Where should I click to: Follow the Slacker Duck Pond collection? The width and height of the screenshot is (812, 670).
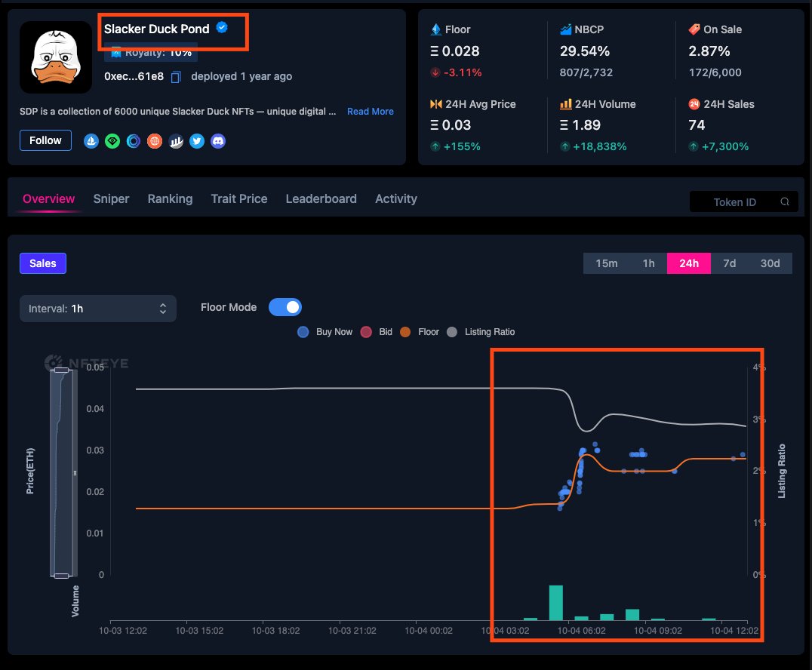pyautogui.click(x=45, y=140)
